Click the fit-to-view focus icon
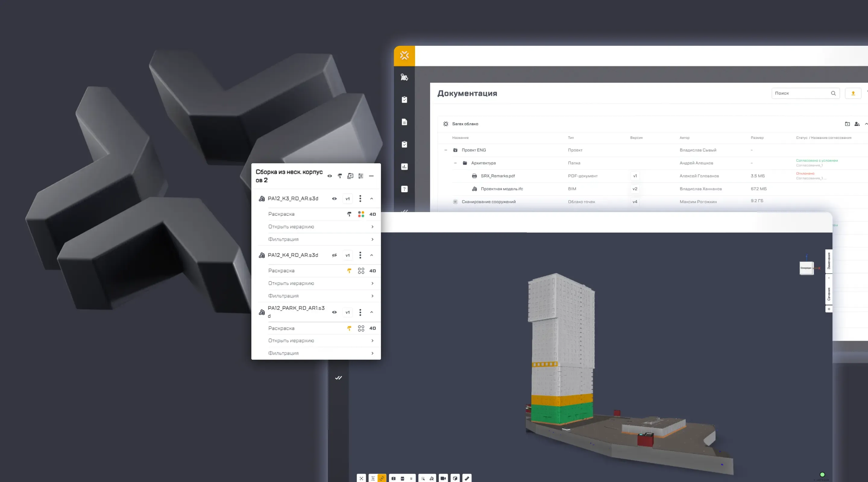 tap(362, 478)
